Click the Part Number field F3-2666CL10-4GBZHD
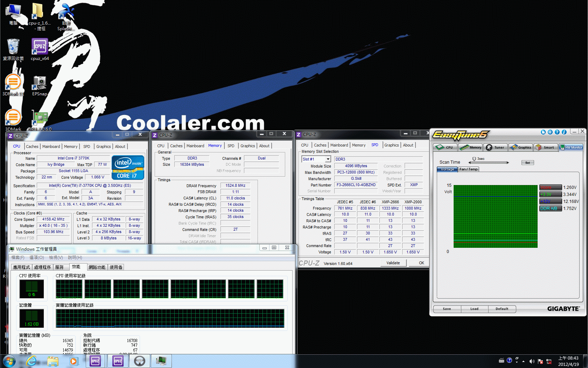588x368 pixels. pos(356,185)
